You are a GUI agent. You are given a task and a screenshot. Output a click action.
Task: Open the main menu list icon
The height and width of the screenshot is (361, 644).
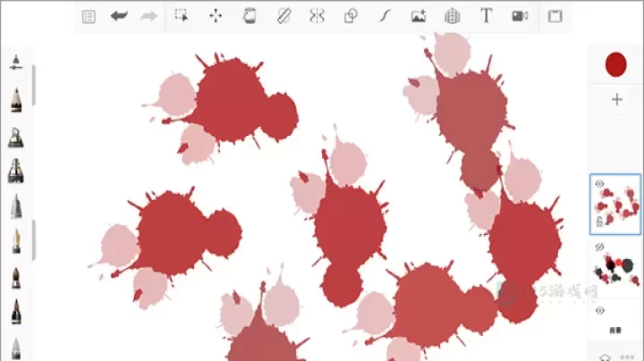pyautogui.click(x=89, y=16)
